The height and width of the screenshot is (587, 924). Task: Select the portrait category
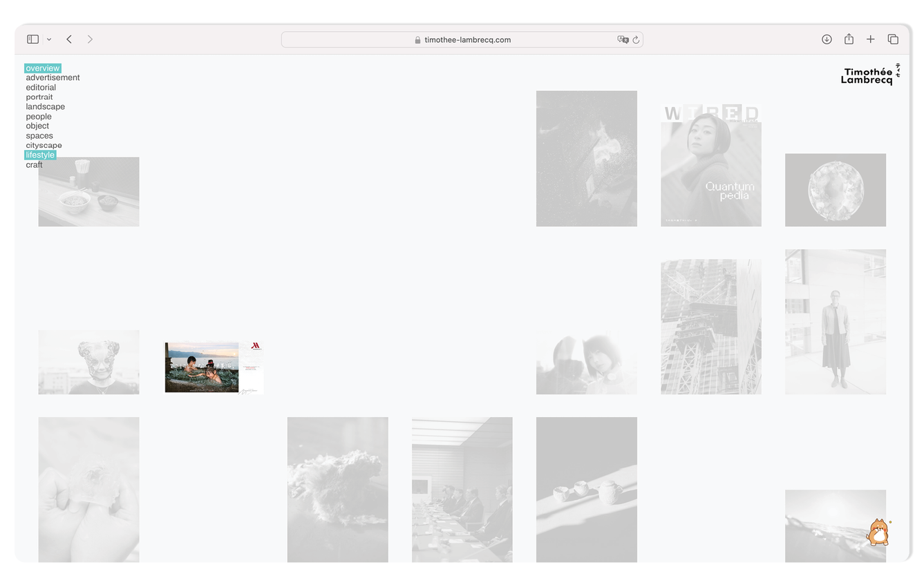tap(39, 97)
